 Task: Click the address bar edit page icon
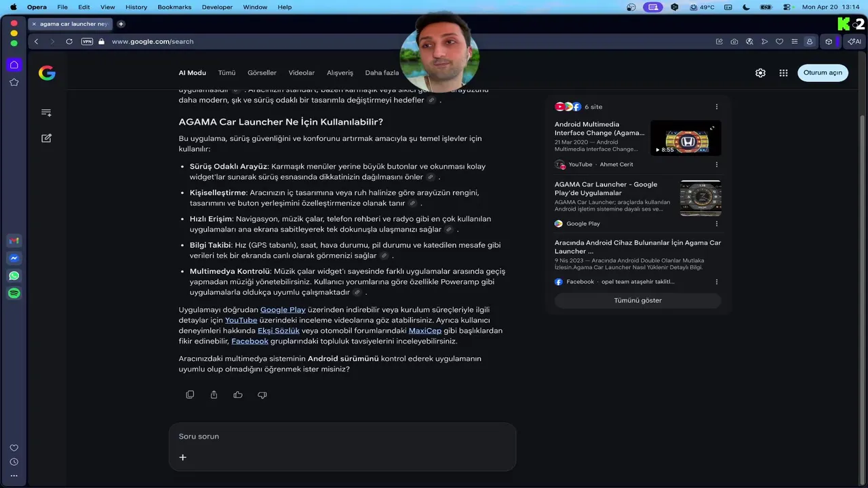(719, 41)
